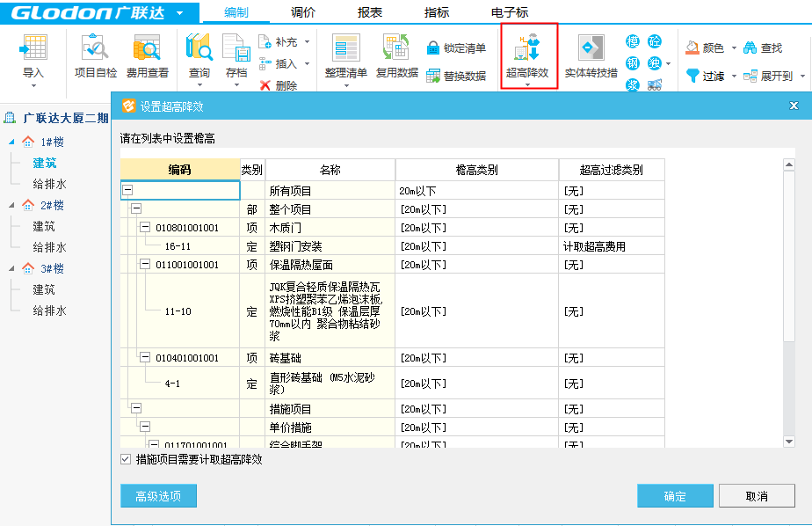This screenshot has height=526, width=812.
Task: Click the 费用查看 icon
Action: click(x=147, y=51)
